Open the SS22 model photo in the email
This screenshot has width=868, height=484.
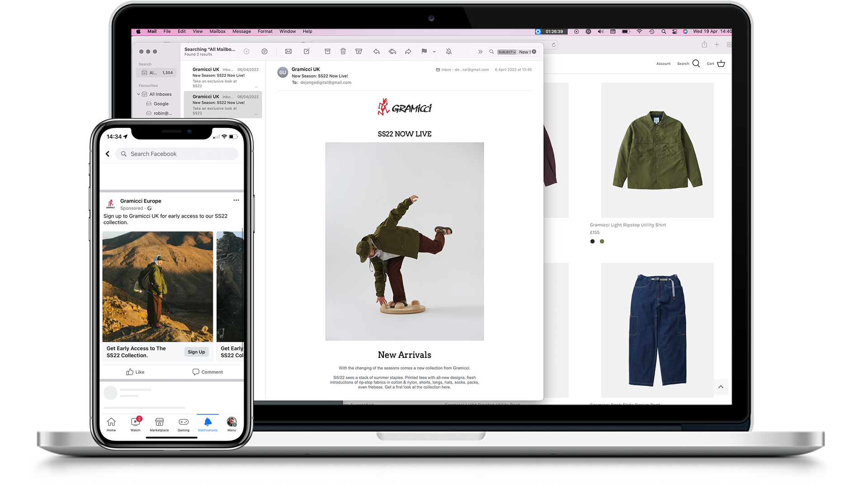tap(405, 242)
